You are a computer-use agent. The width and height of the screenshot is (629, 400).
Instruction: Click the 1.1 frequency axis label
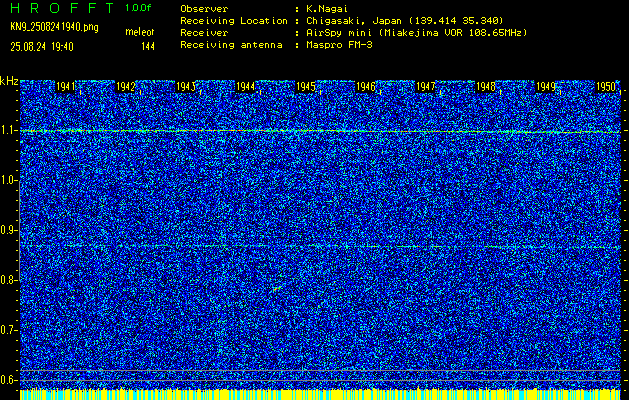click(x=7, y=130)
